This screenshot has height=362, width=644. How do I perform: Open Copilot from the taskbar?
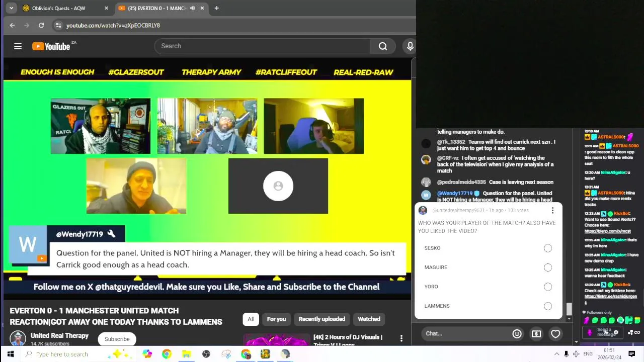147,354
